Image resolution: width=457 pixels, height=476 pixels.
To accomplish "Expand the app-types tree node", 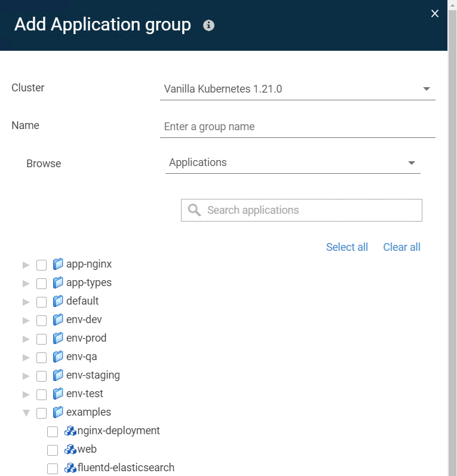I will 26,284.
